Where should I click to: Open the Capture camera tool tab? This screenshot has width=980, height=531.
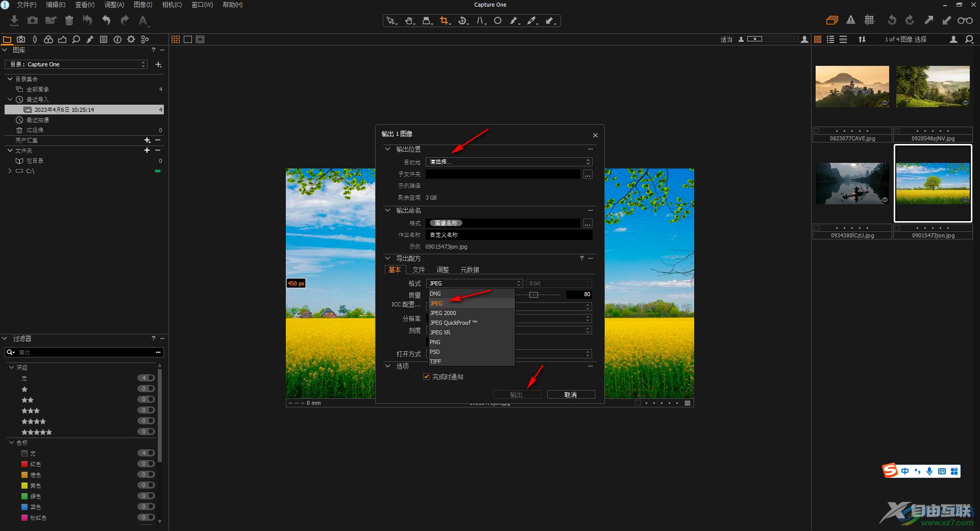[x=21, y=39]
